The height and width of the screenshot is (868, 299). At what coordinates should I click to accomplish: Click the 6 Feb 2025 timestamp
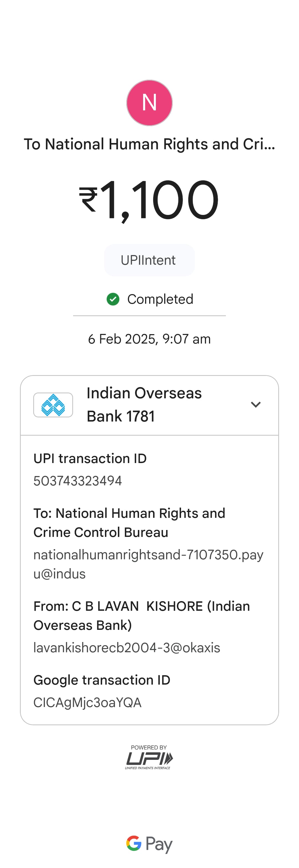click(x=149, y=339)
